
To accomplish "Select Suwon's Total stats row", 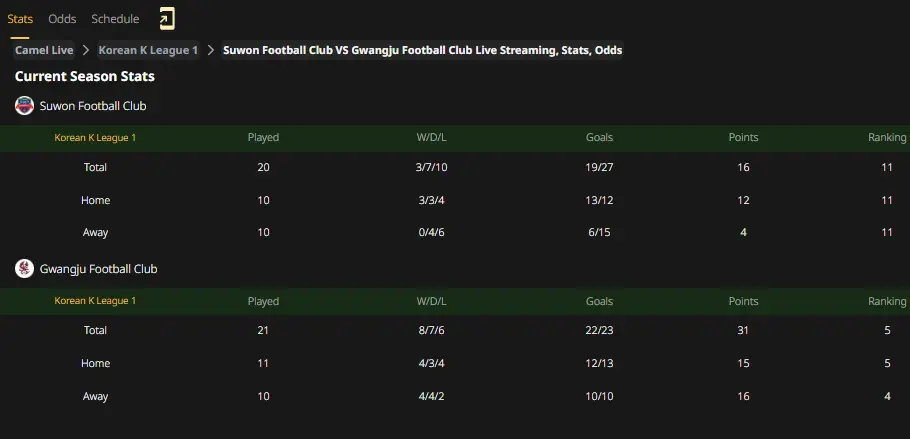I will click(x=455, y=167).
